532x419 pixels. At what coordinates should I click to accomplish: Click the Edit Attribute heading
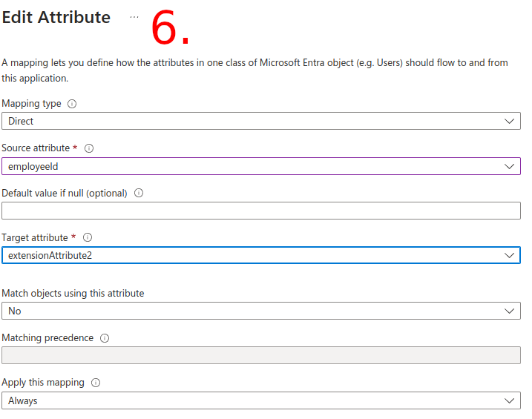pyautogui.click(x=56, y=18)
